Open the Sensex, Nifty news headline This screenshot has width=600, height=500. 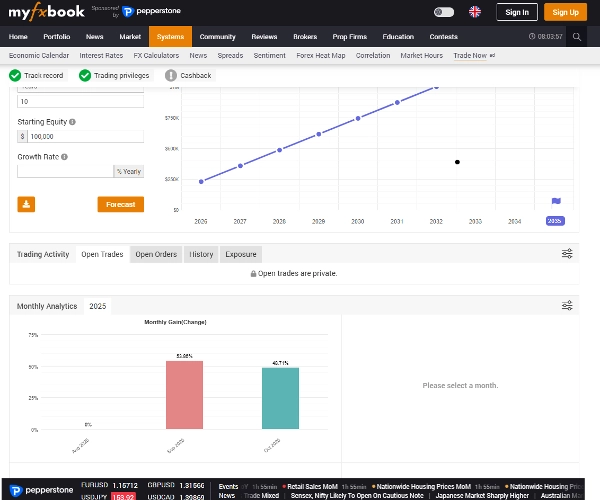pos(357,496)
